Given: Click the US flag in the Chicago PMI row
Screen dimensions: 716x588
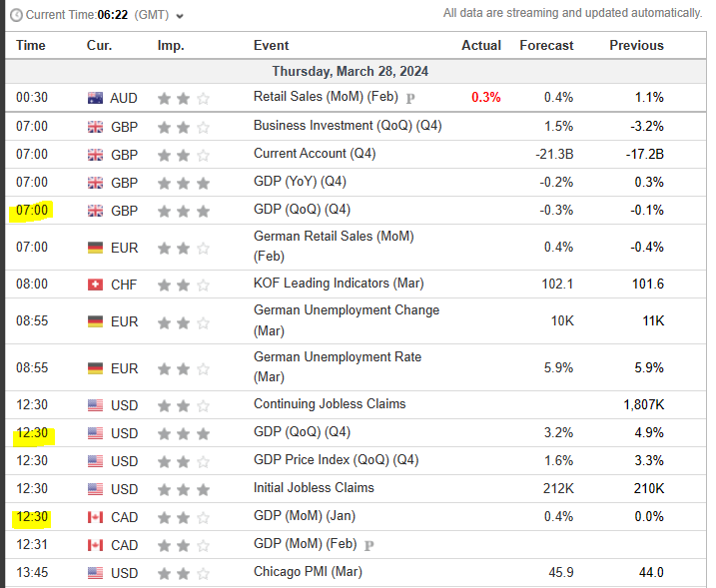Looking at the screenshot, I should coord(96,573).
